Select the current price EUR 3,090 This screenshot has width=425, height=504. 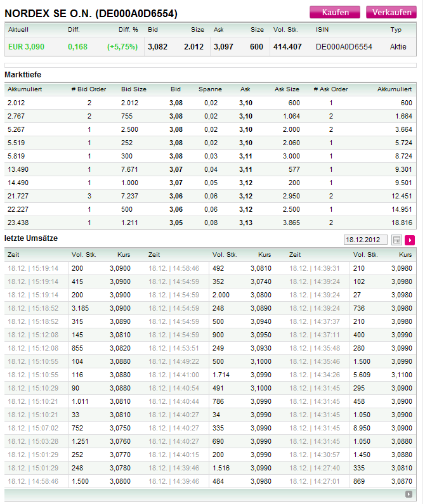click(x=26, y=47)
